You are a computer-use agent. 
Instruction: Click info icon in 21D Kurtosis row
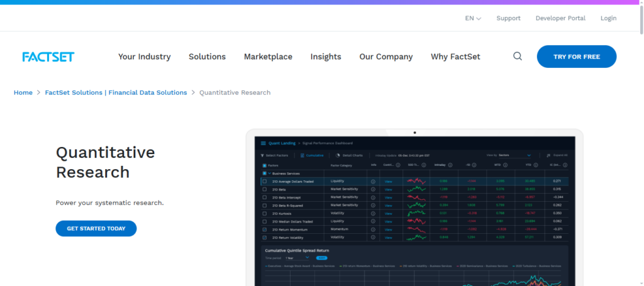pos(373,213)
